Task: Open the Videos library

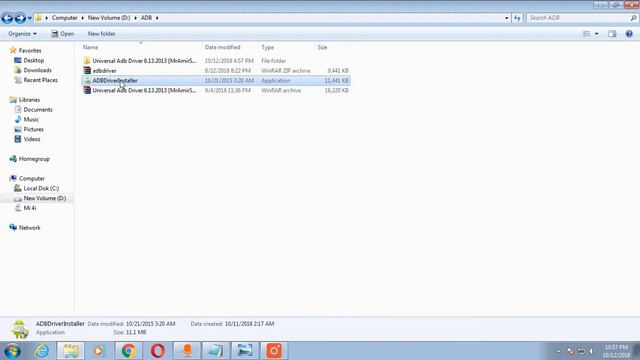Action: coord(32,139)
